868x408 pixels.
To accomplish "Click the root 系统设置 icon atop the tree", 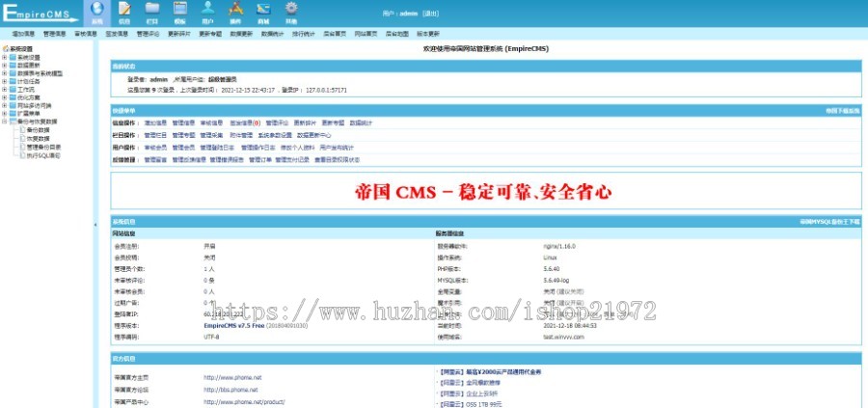I will (x=6, y=49).
